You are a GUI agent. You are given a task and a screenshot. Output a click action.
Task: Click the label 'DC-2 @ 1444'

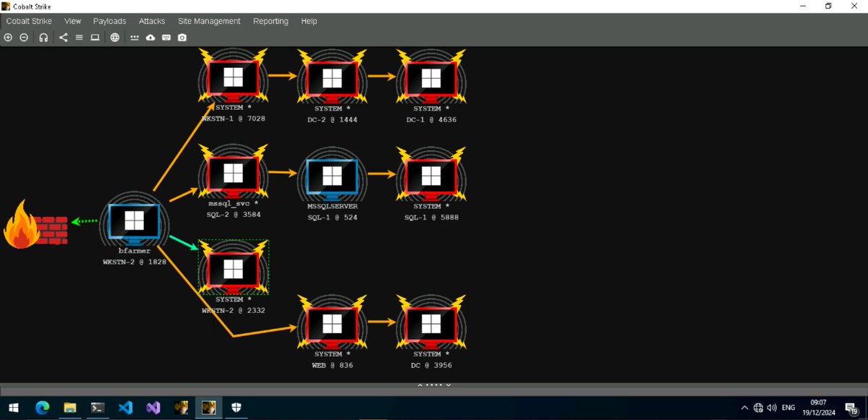point(332,119)
